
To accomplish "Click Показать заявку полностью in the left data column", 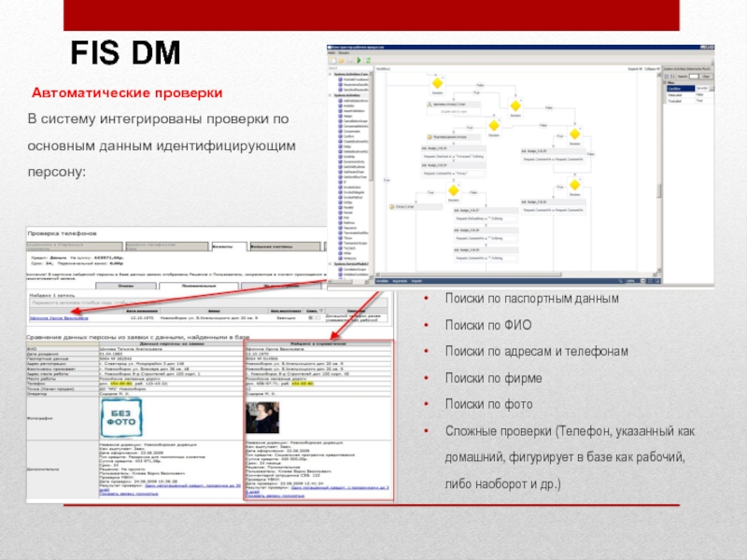I will 129,494.
